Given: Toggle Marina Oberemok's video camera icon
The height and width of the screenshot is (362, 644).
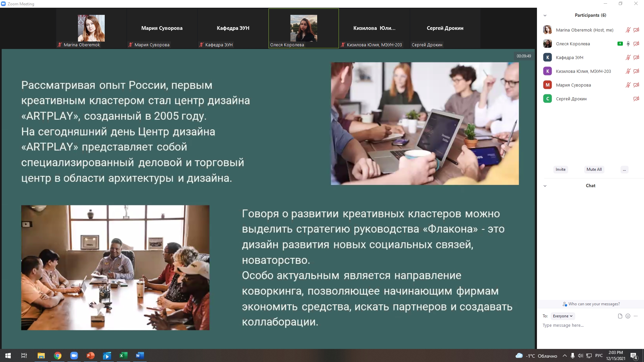Looking at the screenshot, I should click(x=636, y=30).
